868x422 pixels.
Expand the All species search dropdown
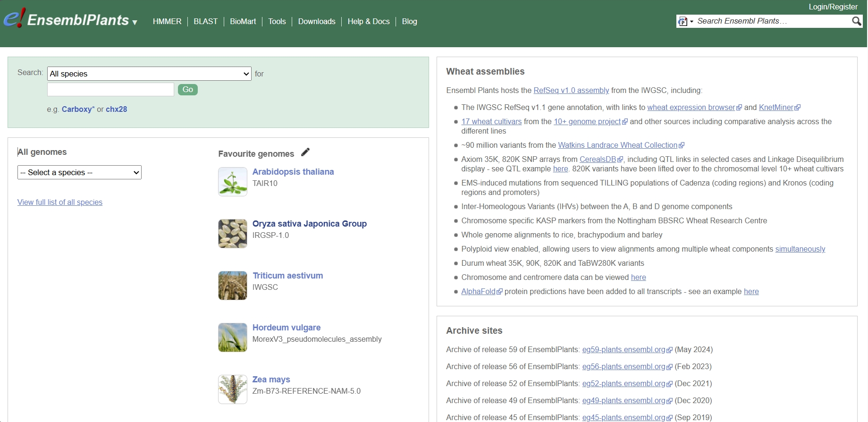pyautogui.click(x=149, y=74)
